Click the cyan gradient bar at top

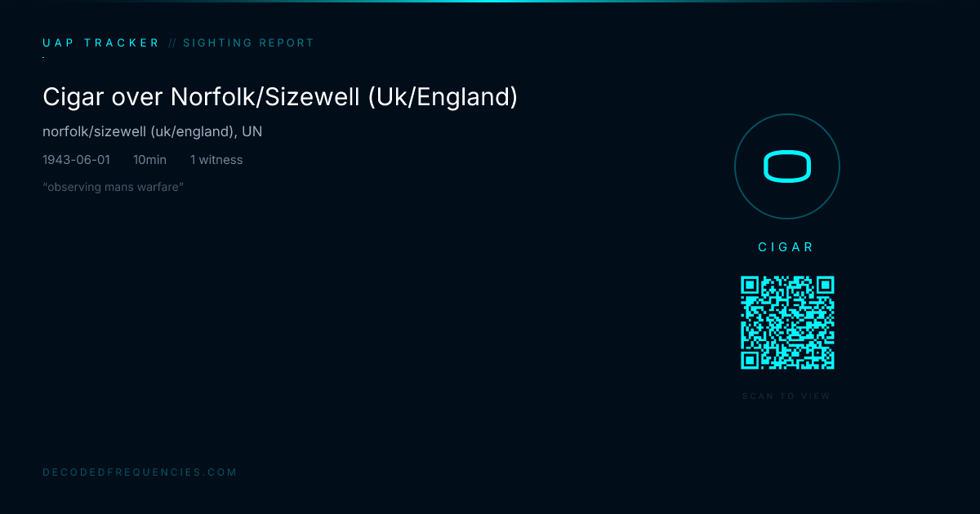(x=490, y=1)
